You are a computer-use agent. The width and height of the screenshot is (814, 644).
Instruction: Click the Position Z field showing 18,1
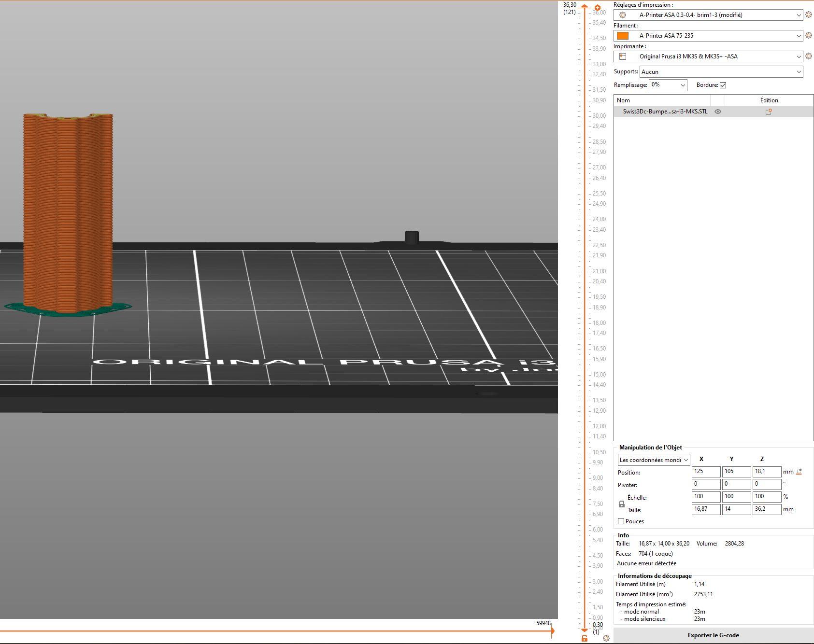pos(767,472)
